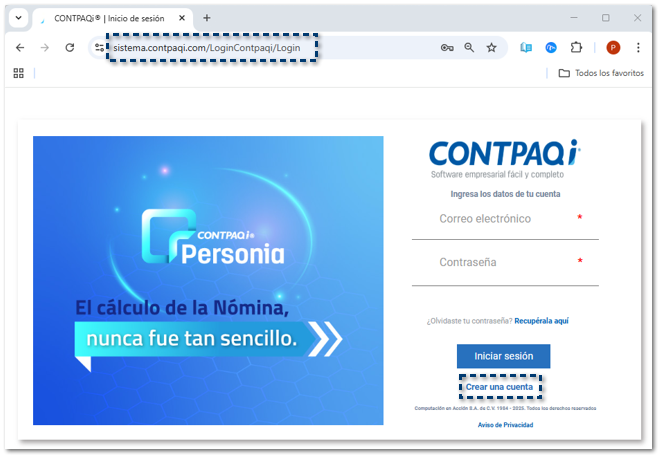Click the Recupérala aquí link
661x458 pixels.
coord(541,321)
